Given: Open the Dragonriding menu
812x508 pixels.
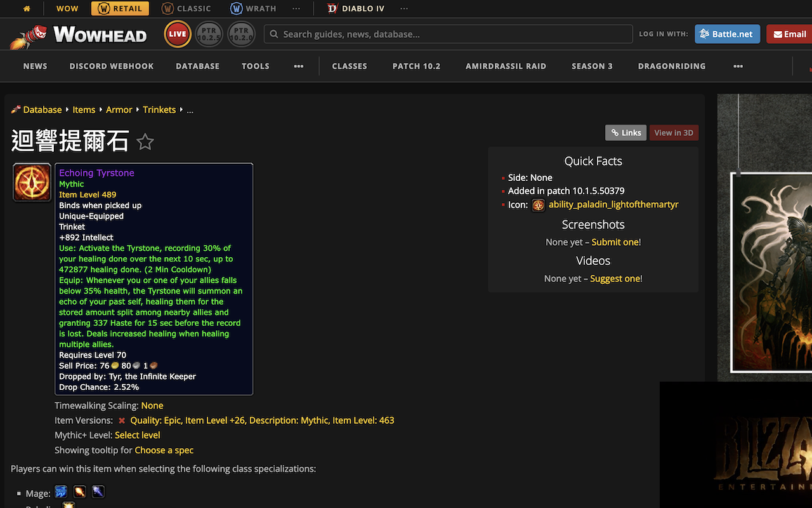Looking at the screenshot, I should coord(672,66).
